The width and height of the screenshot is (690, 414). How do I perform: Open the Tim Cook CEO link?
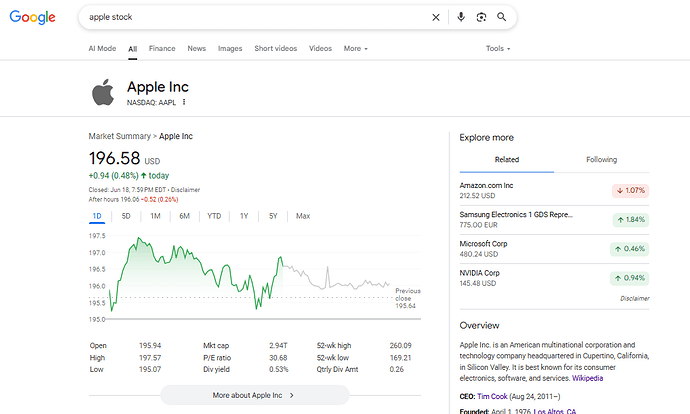[492, 396]
